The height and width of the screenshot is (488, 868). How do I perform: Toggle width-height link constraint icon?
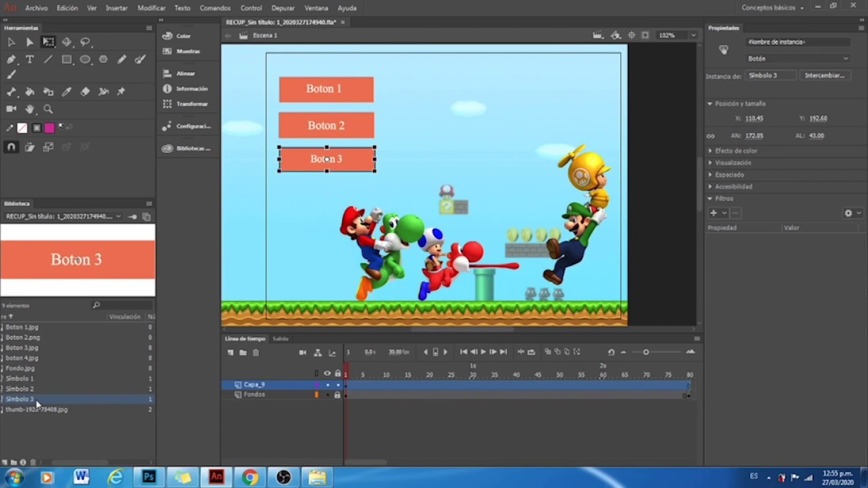point(711,136)
